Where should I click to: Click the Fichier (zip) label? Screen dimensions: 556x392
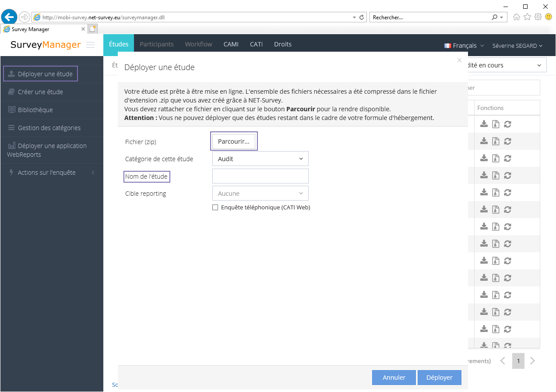[141, 142]
